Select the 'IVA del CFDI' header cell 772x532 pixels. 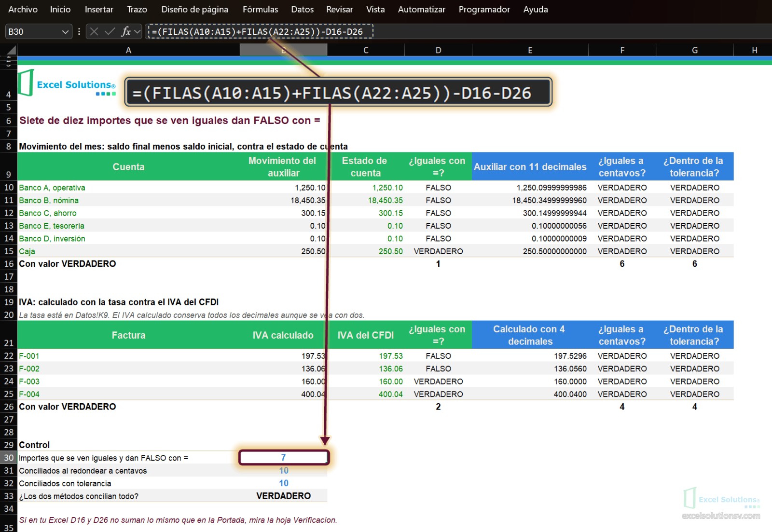coord(366,335)
